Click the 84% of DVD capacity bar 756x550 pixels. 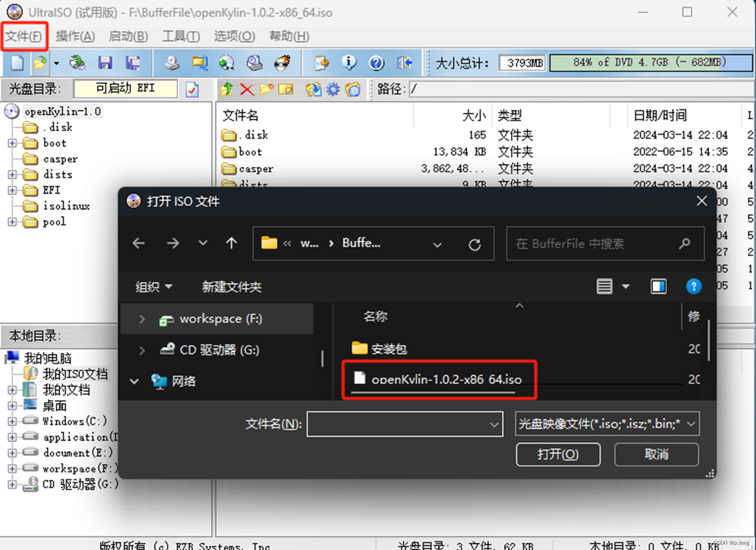pos(650,63)
